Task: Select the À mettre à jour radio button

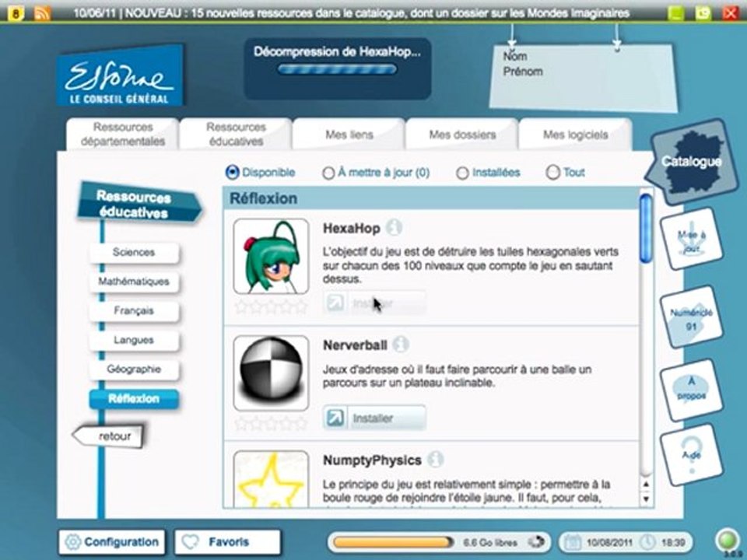Action: (x=328, y=173)
